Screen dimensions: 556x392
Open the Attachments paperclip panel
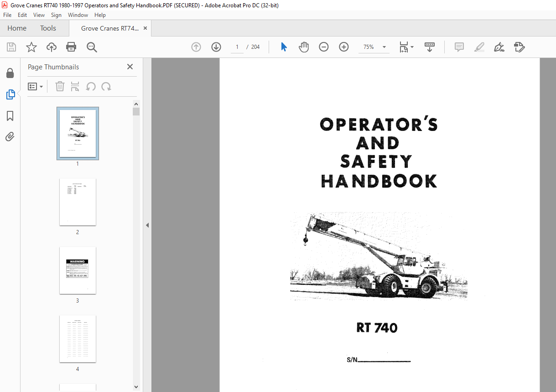[x=10, y=136]
